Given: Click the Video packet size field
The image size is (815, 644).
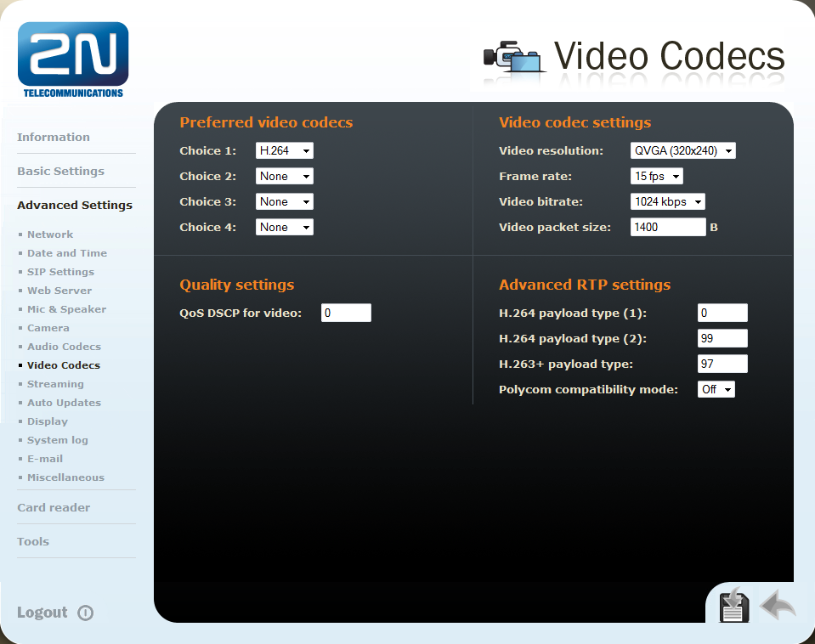Looking at the screenshot, I should 668,228.
